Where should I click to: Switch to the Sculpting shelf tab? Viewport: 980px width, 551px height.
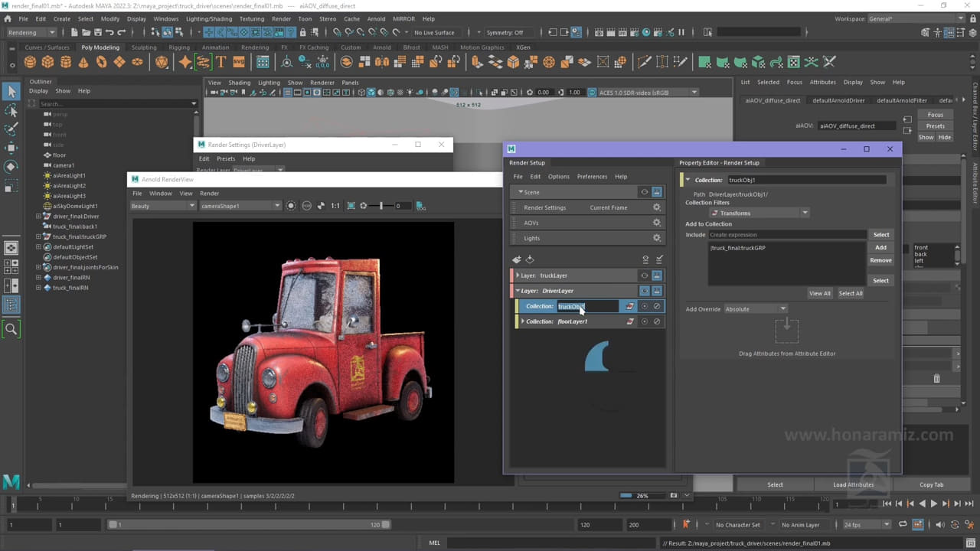click(144, 47)
